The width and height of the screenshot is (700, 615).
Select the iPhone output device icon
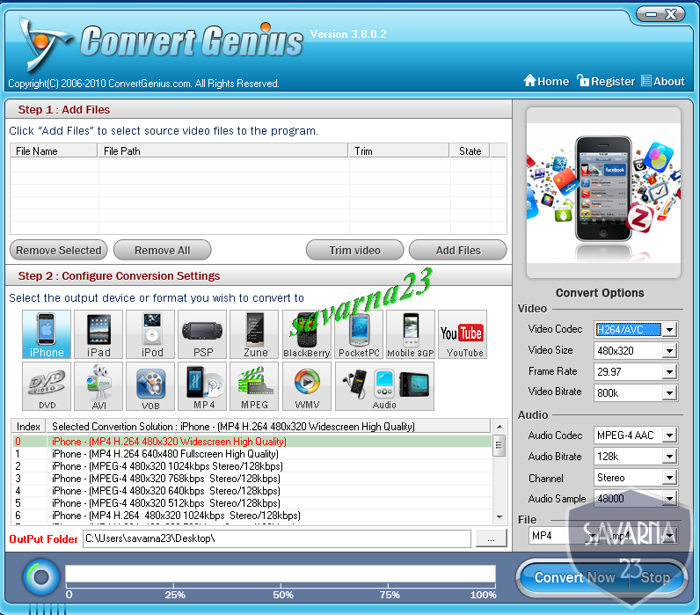click(47, 334)
